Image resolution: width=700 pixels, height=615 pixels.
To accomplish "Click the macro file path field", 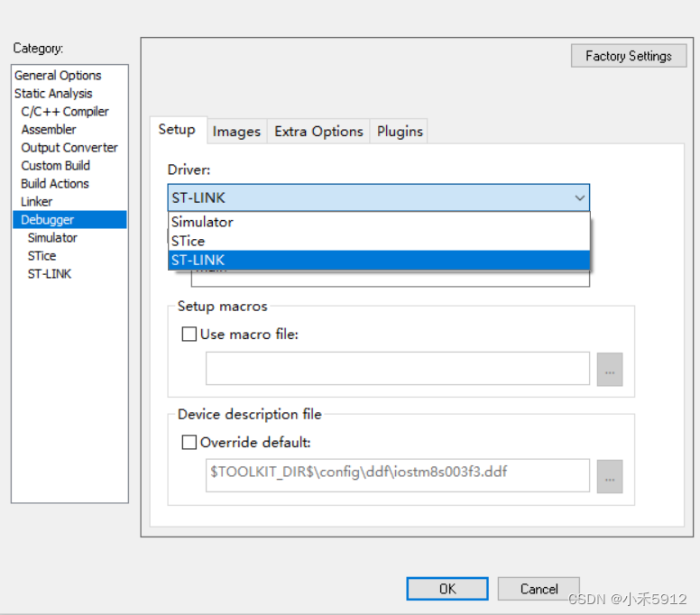I will tap(397, 369).
